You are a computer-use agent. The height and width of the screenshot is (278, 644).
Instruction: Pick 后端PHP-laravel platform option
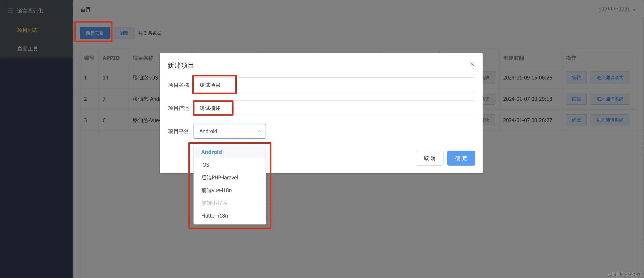coord(219,178)
